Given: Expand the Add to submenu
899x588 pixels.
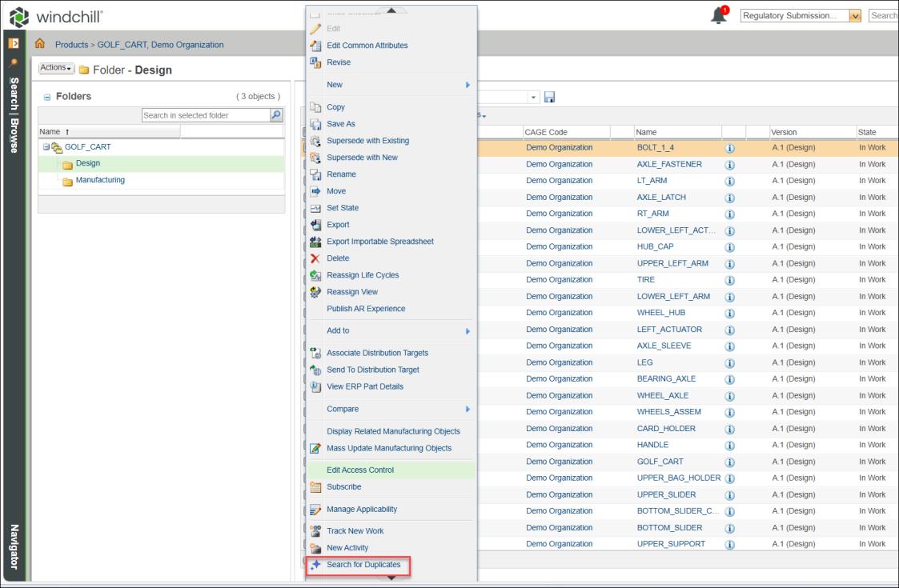Looking at the screenshot, I should pyautogui.click(x=468, y=331).
